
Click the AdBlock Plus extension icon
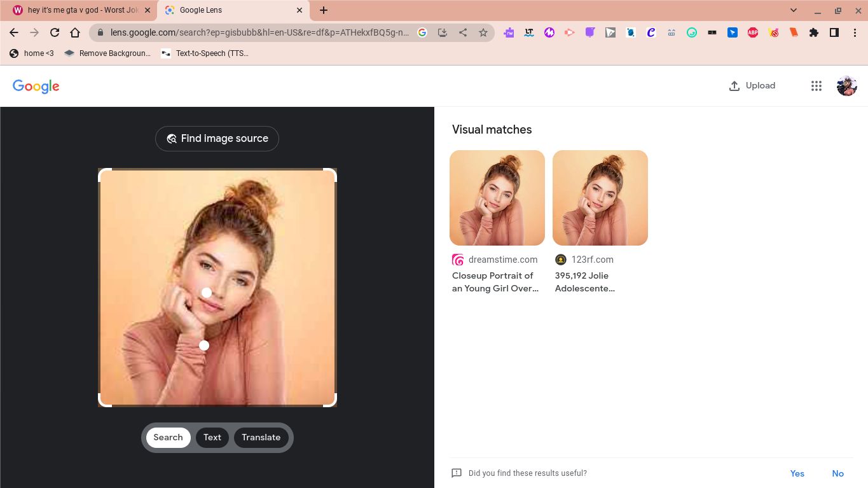click(753, 32)
